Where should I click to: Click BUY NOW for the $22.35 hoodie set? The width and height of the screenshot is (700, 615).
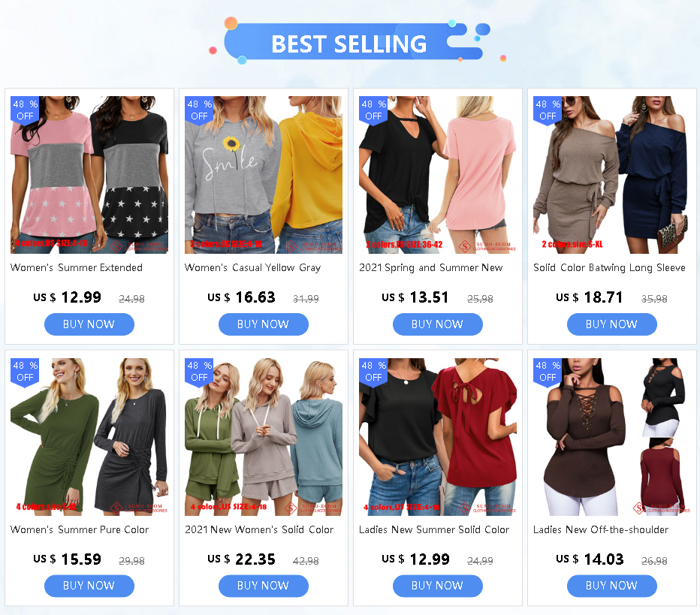(264, 586)
